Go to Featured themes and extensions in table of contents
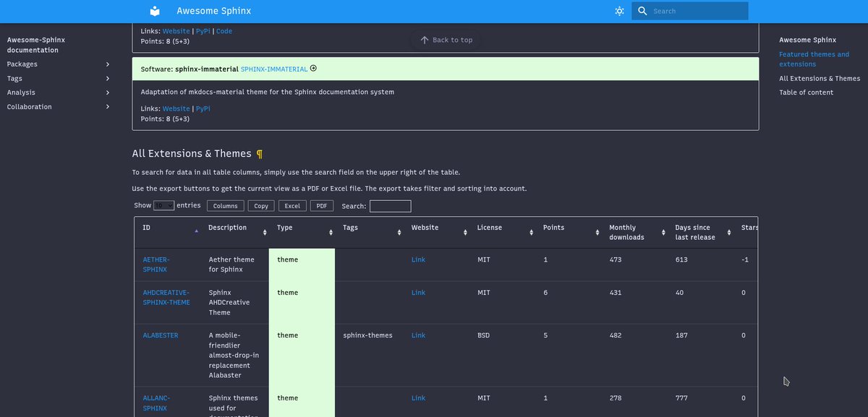The image size is (868, 417). point(814,59)
